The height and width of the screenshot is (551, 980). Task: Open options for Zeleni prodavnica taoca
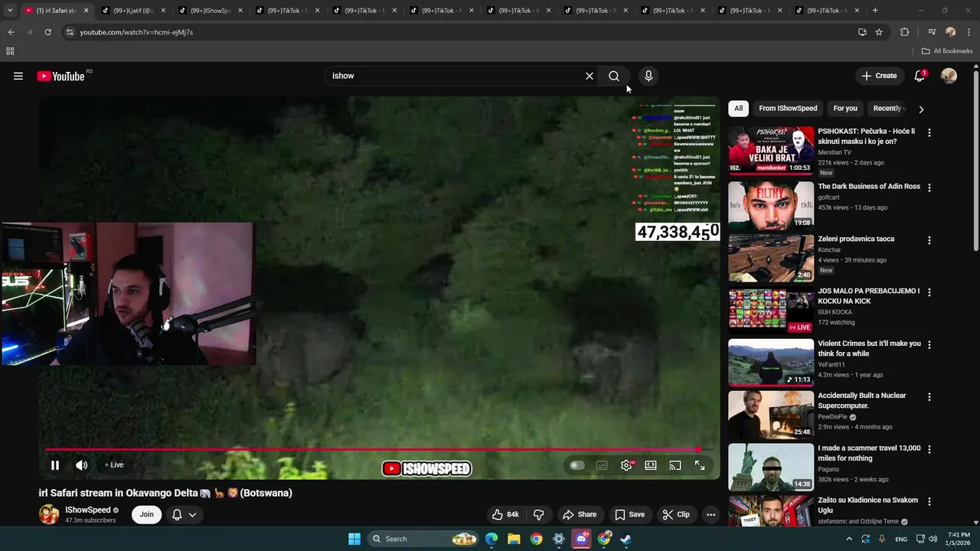(x=929, y=240)
